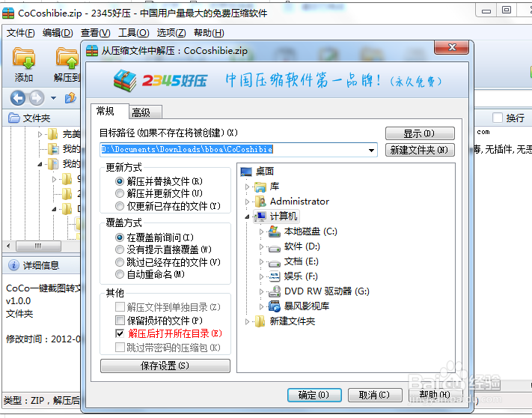Viewport: 532px width, 418px height.
Task: Click the 添加 (Add) toolbar icon
Action: click(x=24, y=58)
